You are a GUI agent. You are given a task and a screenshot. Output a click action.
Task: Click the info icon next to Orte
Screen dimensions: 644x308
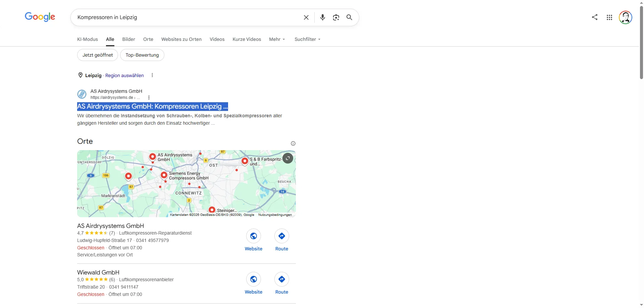pos(293,143)
